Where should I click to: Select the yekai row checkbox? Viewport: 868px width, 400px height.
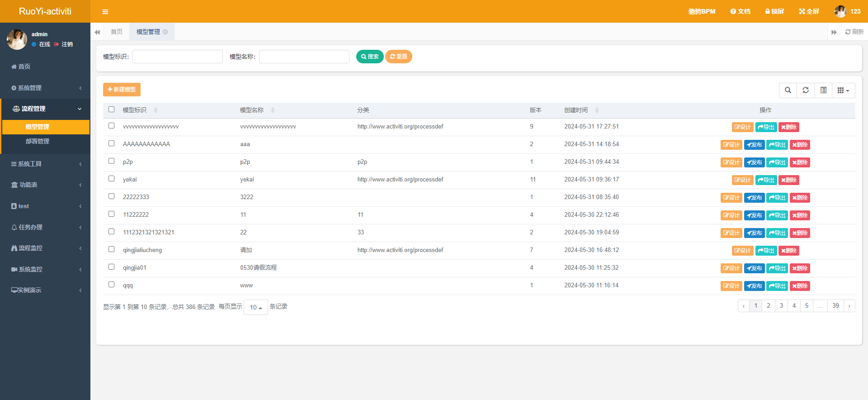[111, 179]
